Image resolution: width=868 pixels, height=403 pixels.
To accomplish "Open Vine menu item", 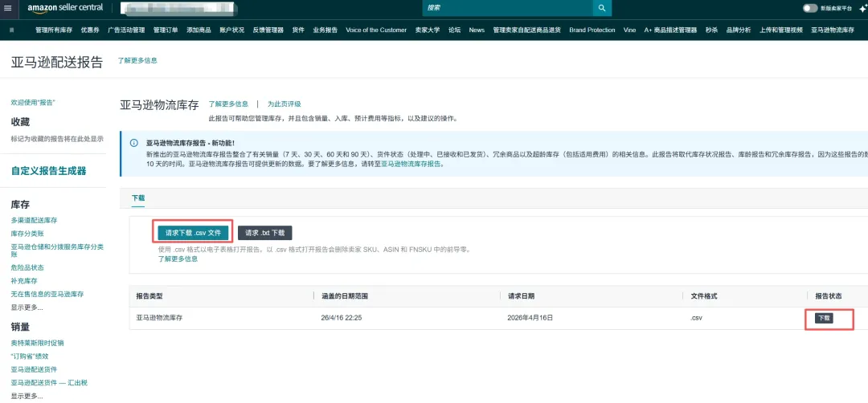I will pyautogui.click(x=629, y=31).
